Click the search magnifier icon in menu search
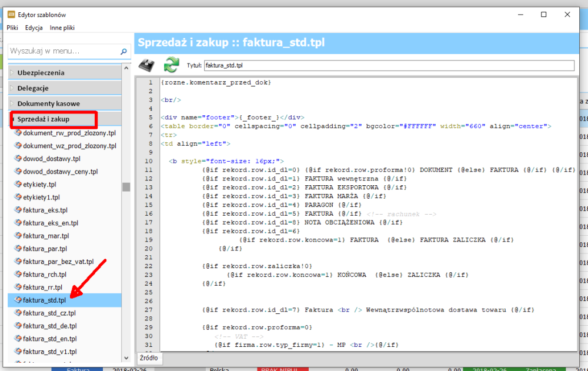Viewport: 588px width, 371px height. [123, 51]
